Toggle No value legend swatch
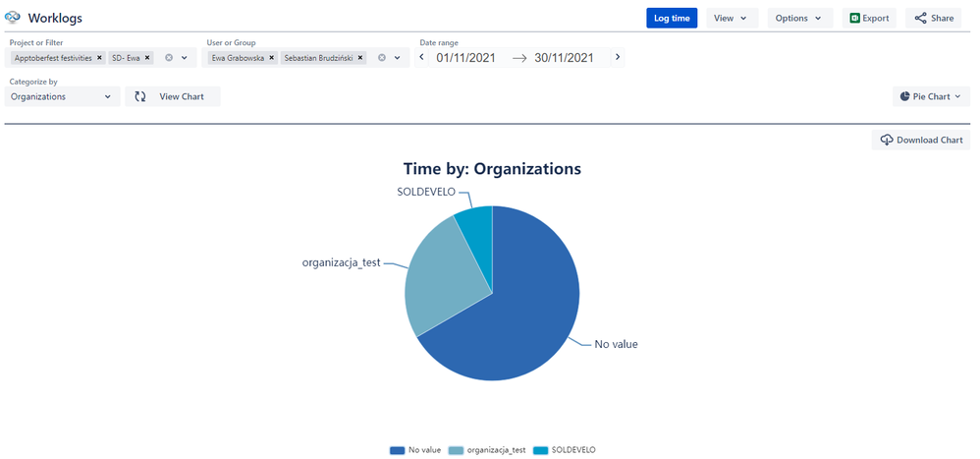This screenshot has width=980, height=459. pyautogui.click(x=398, y=450)
